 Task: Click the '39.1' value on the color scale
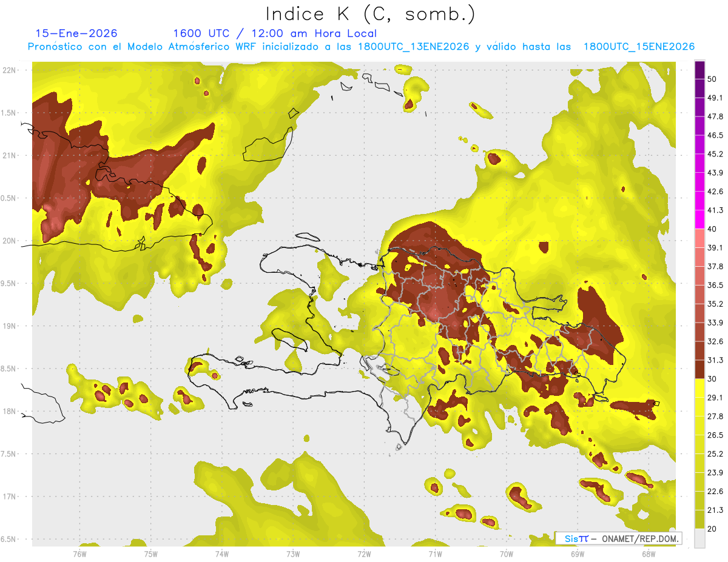pyautogui.click(x=715, y=248)
